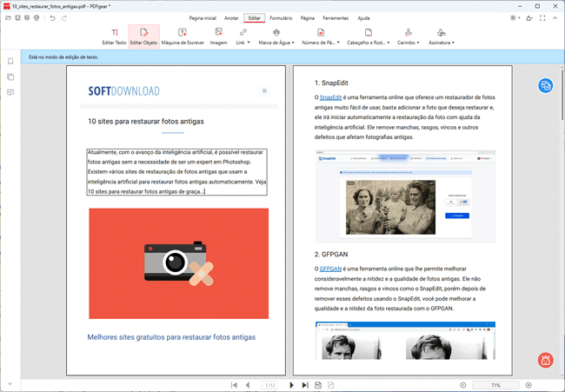Screen dimensions: 565x392
Task: Click the SnapEdit hyperlink
Action: pyautogui.click(x=330, y=97)
